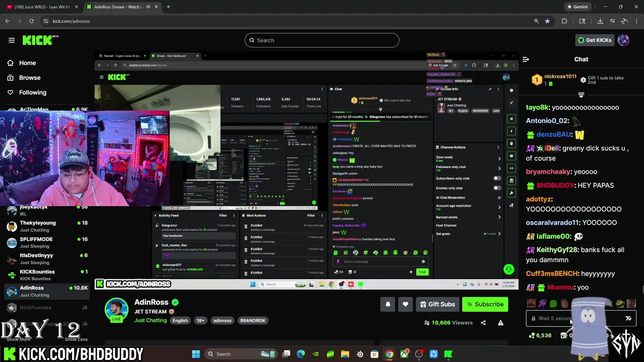The height and width of the screenshot is (362, 644).
Task: Click wrench tool icon in dashboard sidebar
Action: click(x=511, y=193)
